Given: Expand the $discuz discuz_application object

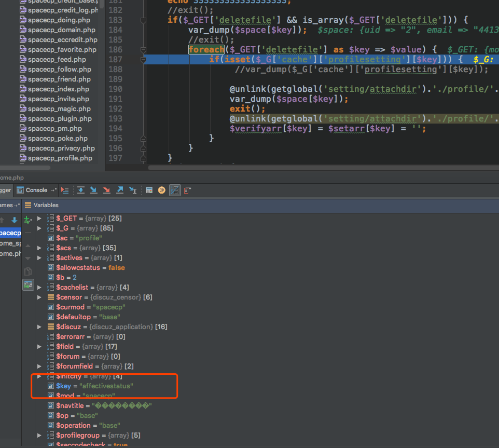Looking at the screenshot, I should pyautogui.click(x=39, y=327).
